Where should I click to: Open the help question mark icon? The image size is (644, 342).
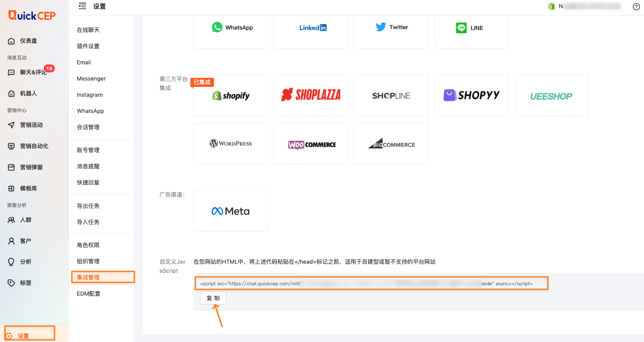point(636,7)
